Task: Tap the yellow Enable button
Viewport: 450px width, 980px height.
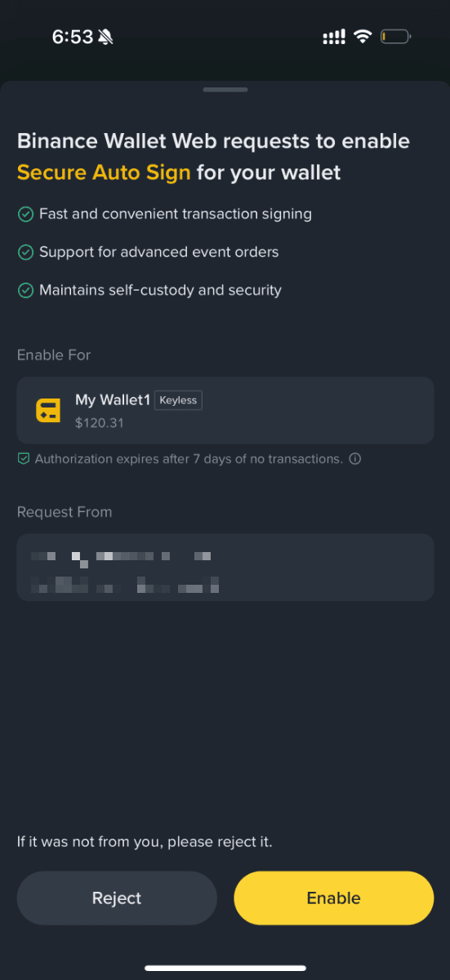Action: pos(333,898)
